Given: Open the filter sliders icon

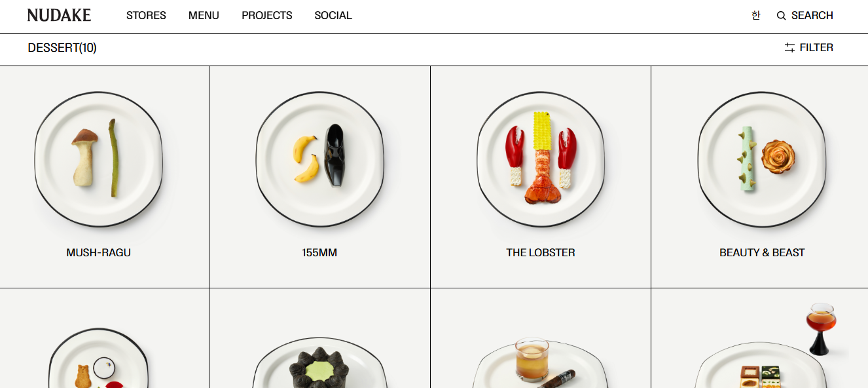Looking at the screenshot, I should (x=789, y=47).
